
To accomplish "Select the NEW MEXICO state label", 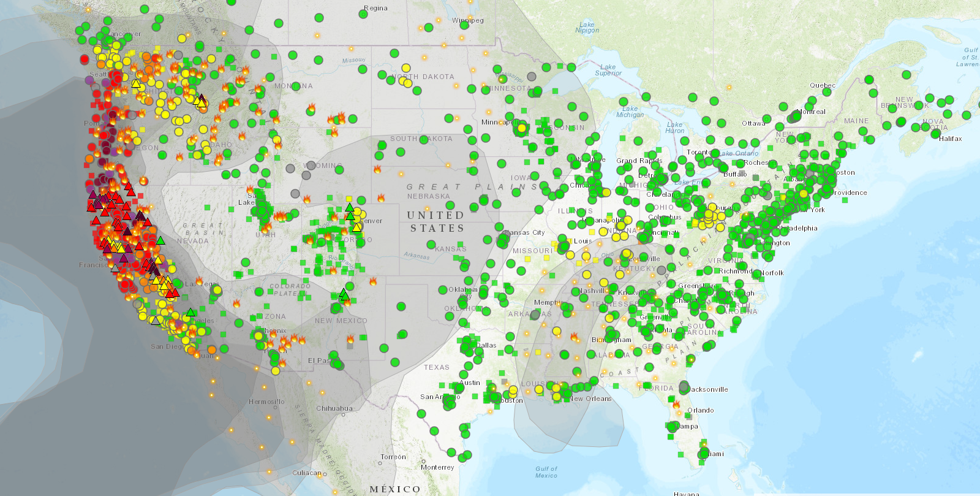I will pos(341,321).
